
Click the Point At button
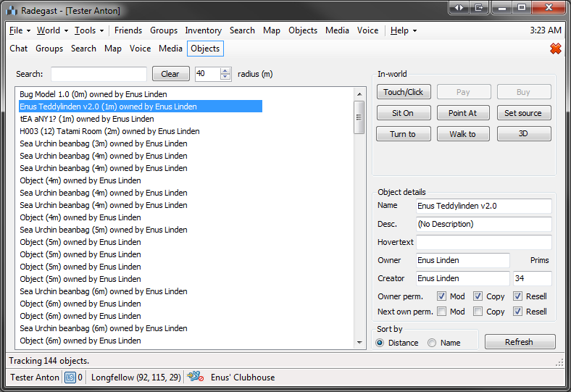463,113
